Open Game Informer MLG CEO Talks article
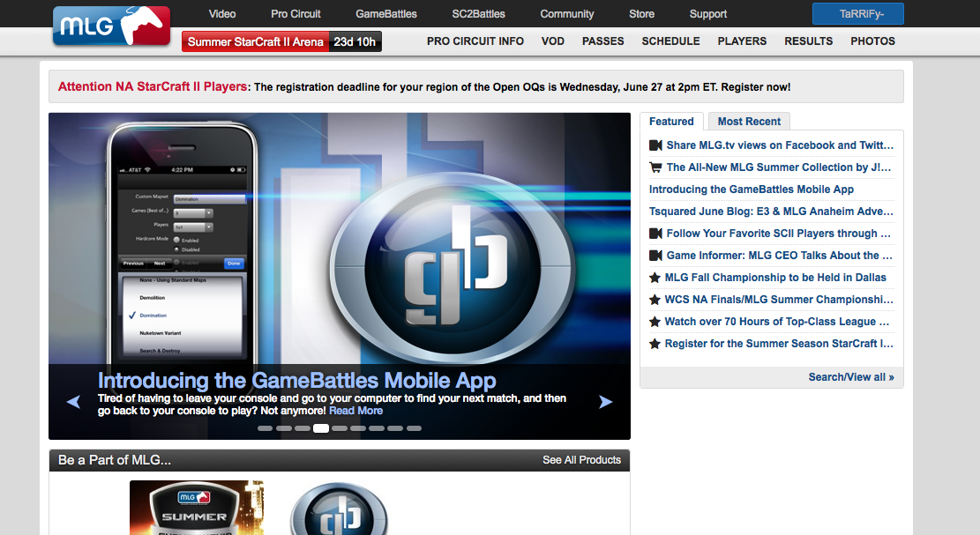980x535 pixels. [x=780, y=256]
